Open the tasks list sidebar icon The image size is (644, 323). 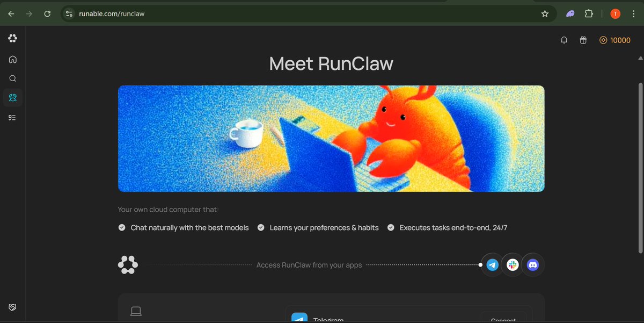pyautogui.click(x=12, y=117)
